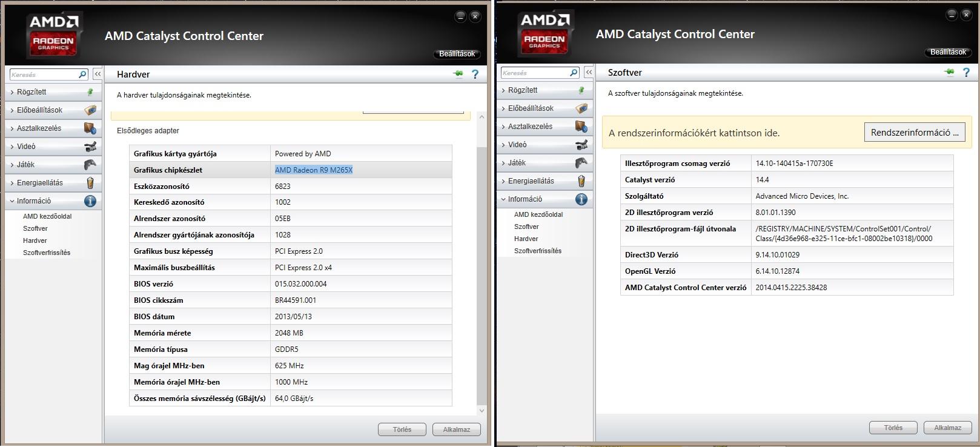Click Törlés button in right window

pyautogui.click(x=893, y=428)
